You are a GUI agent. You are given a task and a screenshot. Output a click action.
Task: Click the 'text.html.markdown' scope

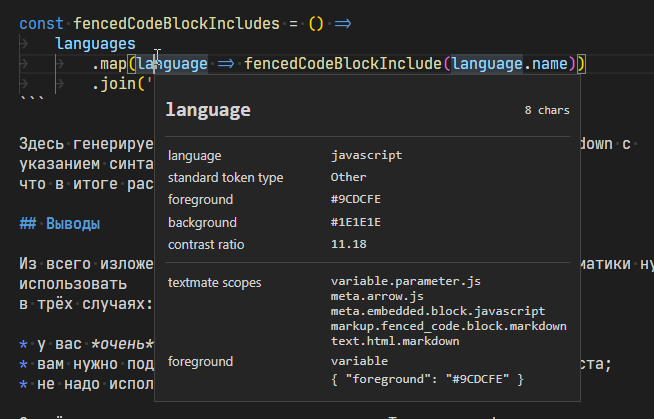(x=395, y=341)
